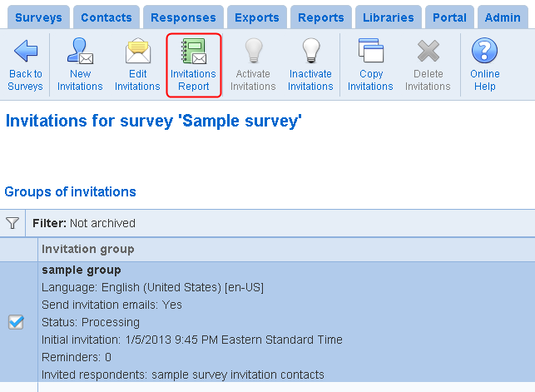Open New Invitations from the toolbar
The width and height of the screenshot is (535, 392).
pyautogui.click(x=80, y=65)
